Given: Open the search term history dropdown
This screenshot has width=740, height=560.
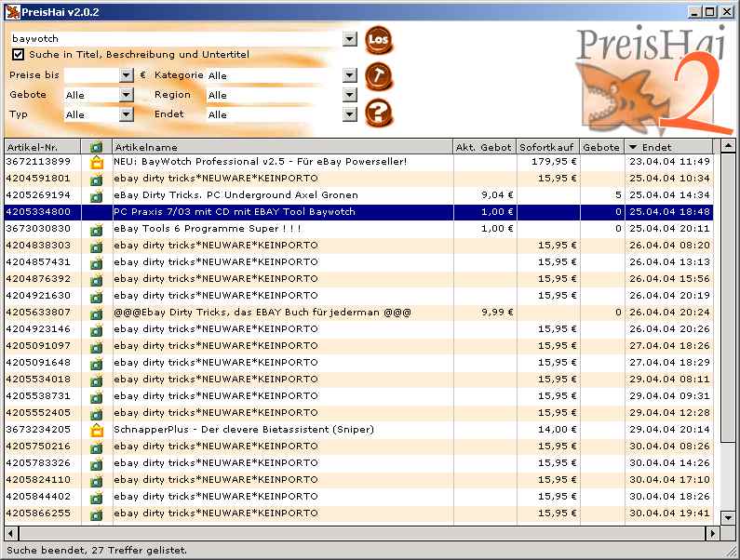Looking at the screenshot, I should tap(350, 39).
